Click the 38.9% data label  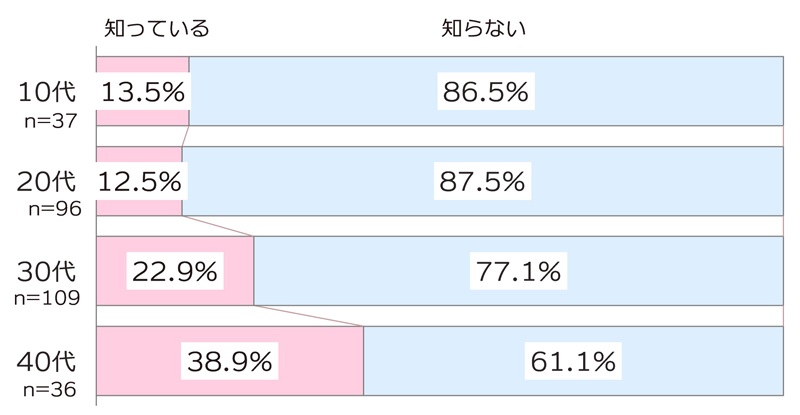(229, 360)
